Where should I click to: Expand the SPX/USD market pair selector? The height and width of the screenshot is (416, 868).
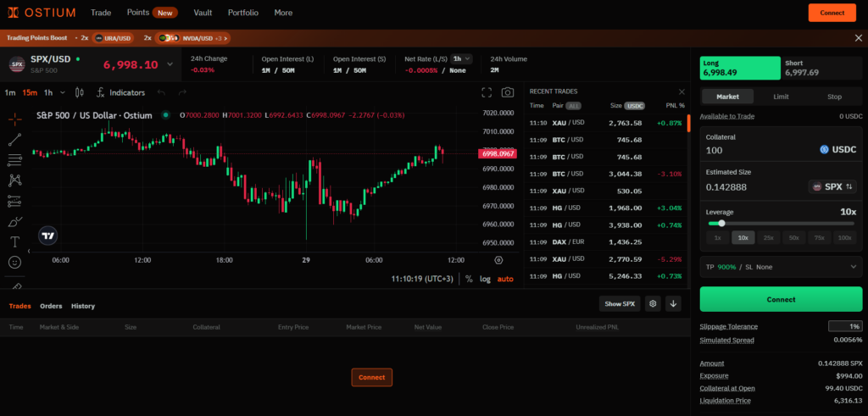(170, 64)
